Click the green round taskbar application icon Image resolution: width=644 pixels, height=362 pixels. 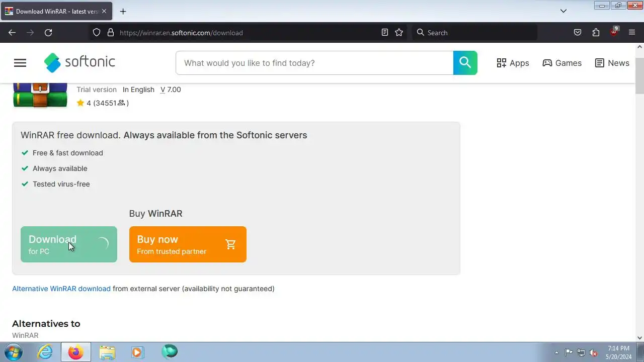[170, 352]
